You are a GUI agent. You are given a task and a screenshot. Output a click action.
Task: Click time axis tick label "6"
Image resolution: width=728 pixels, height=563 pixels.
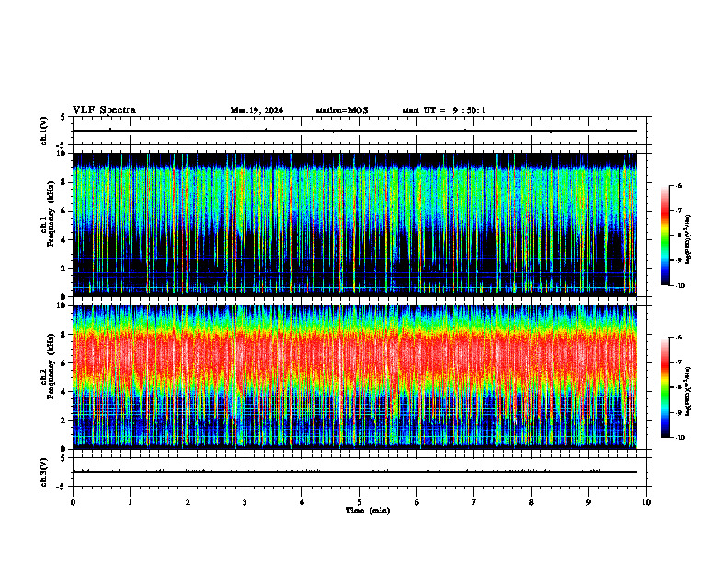click(x=417, y=502)
